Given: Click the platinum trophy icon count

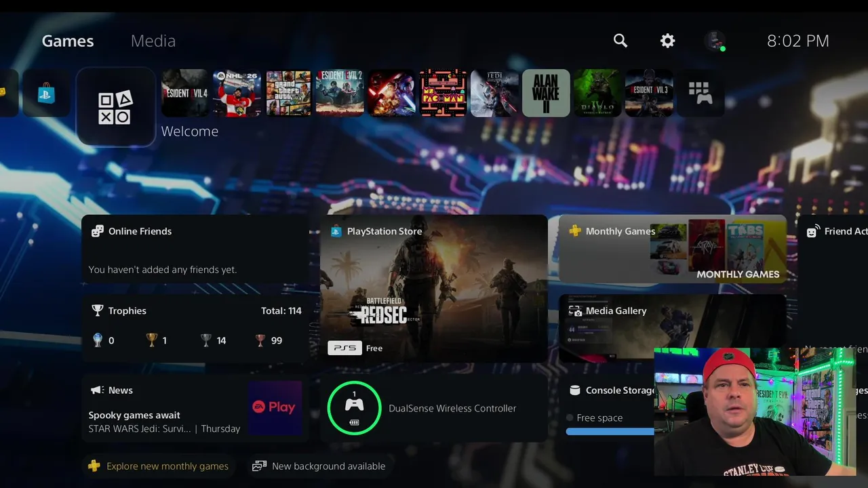Looking at the screenshot, I should (x=103, y=340).
